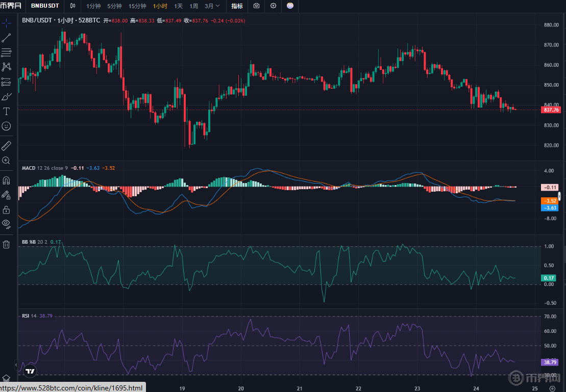The width and height of the screenshot is (566, 392).
Task: Toggle lock on all drawing tools
Action: (x=6, y=210)
